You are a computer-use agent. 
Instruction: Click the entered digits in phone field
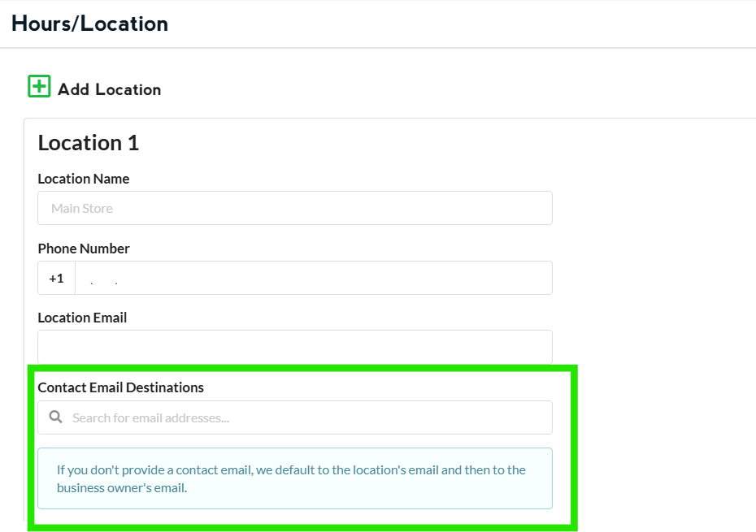point(104,282)
